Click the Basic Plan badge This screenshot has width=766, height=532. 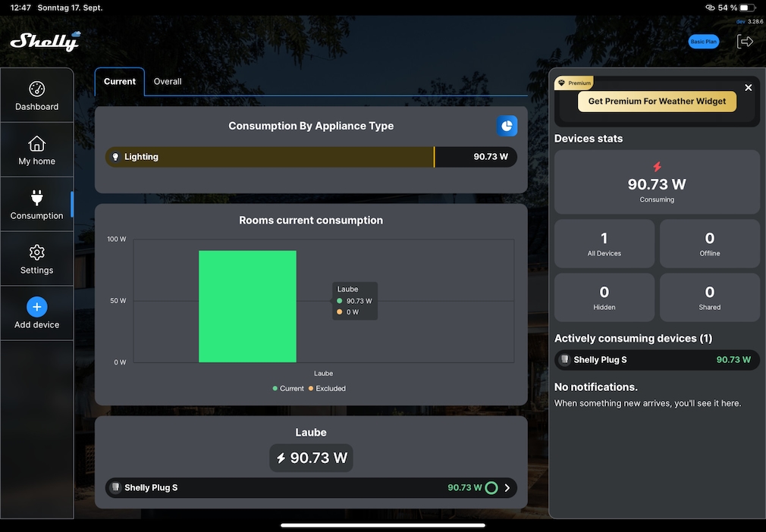coord(703,42)
